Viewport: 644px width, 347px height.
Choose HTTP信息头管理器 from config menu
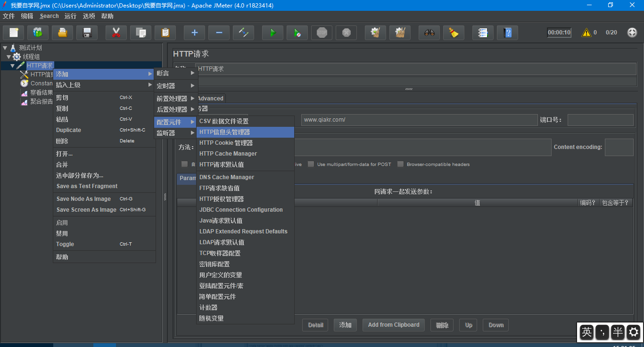tap(245, 132)
